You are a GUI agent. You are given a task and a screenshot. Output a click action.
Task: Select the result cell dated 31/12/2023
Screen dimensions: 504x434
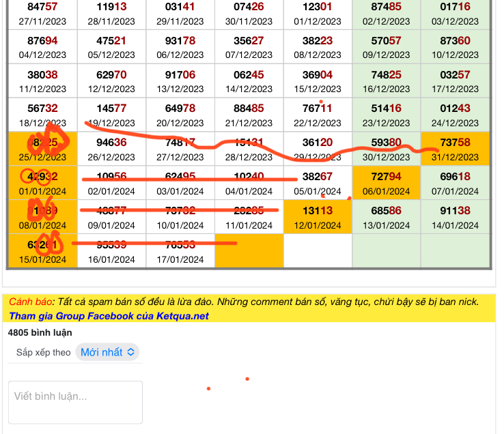click(456, 149)
